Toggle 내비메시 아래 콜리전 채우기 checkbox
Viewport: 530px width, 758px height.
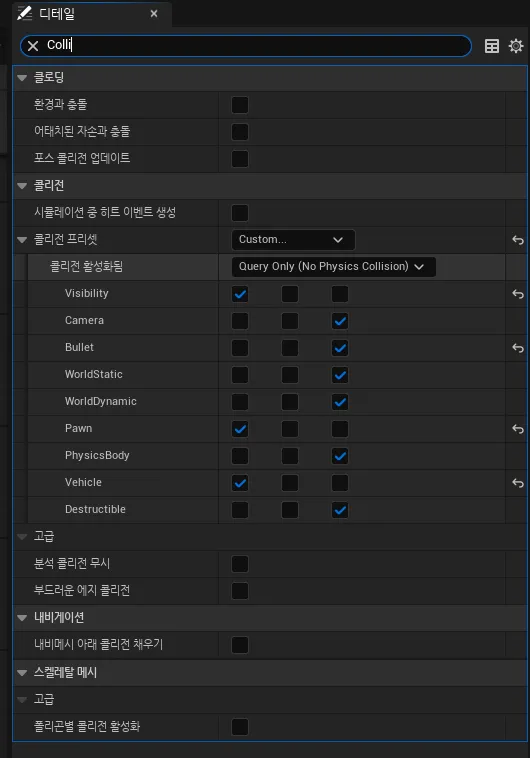(240, 645)
